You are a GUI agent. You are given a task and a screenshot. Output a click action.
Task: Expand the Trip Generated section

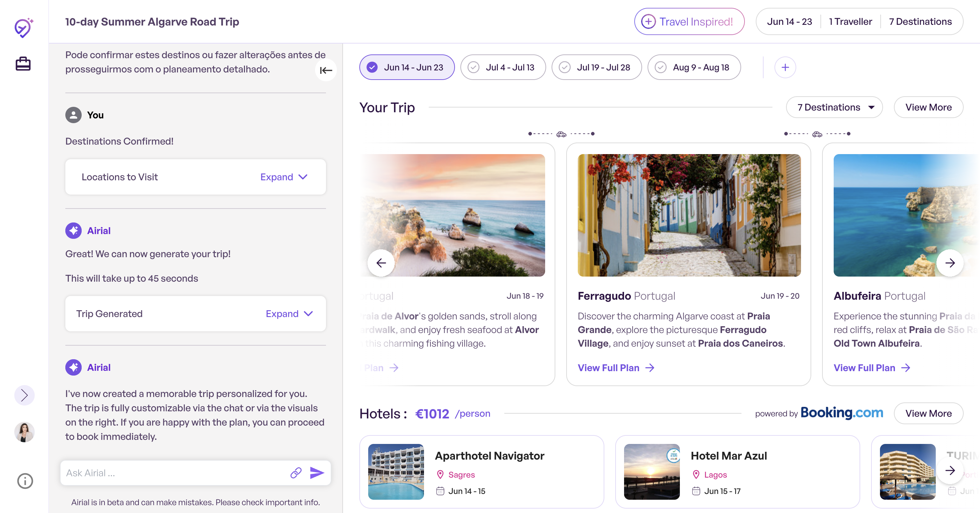pos(289,314)
